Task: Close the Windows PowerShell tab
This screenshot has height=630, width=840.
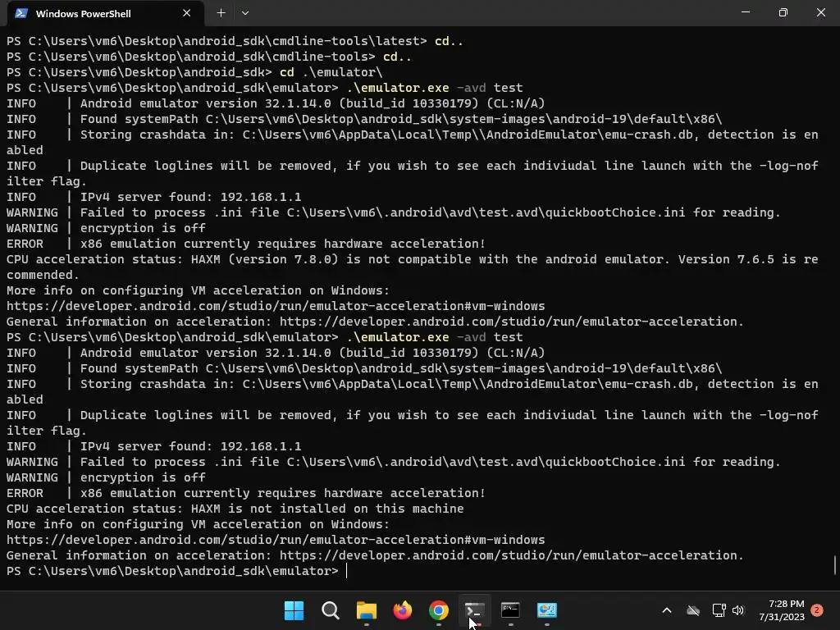Action: (186, 13)
